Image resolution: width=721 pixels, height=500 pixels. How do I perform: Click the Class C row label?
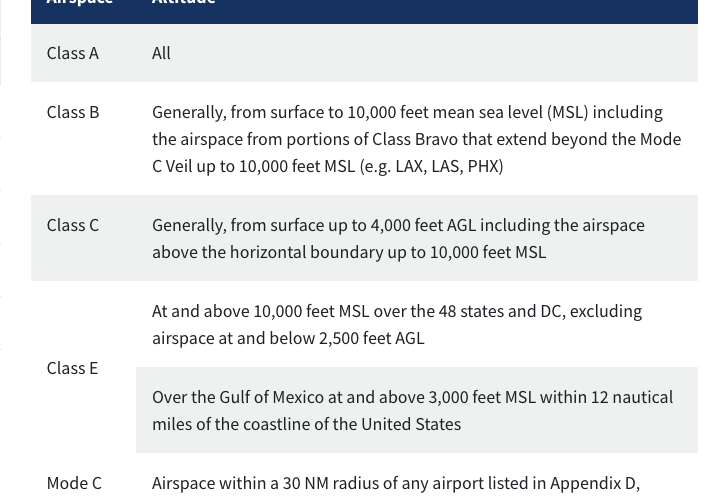[x=72, y=225]
